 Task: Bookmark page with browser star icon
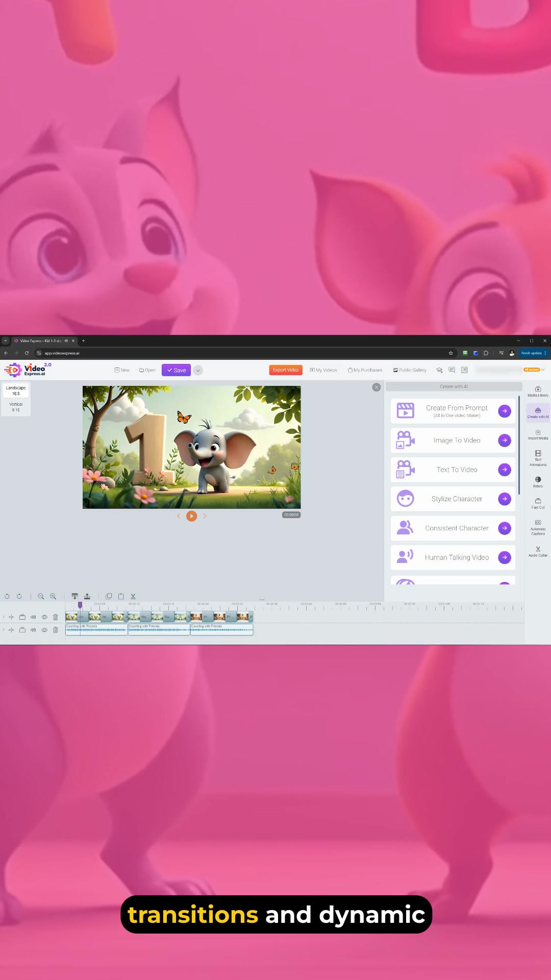point(450,353)
